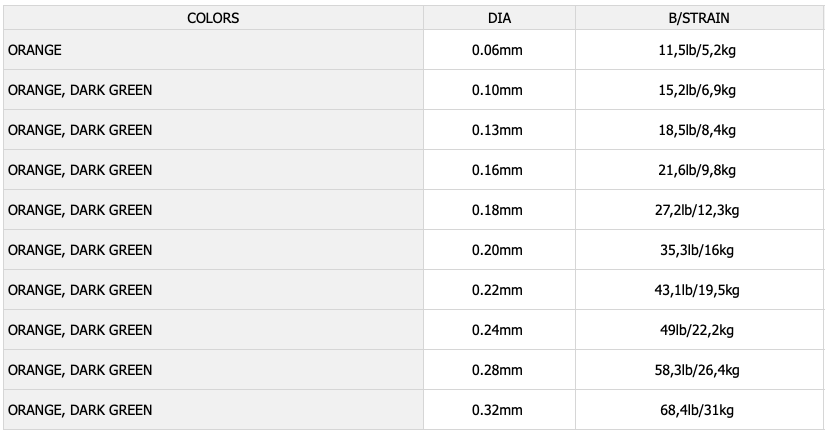Click the COLORS column header
The width and height of the screenshot is (825, 432).
[213, 18]
